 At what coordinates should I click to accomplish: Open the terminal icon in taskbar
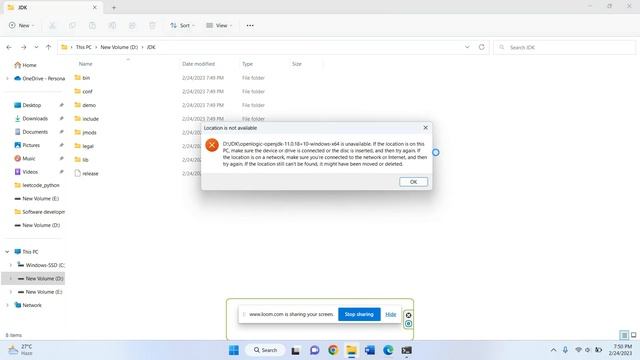click(x=407, y=350)
